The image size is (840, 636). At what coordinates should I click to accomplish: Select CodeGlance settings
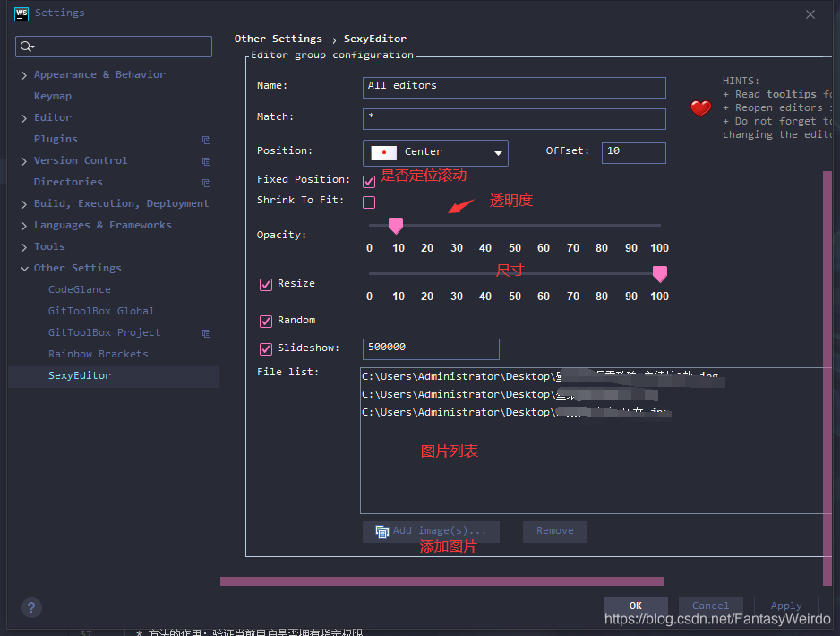tap(80, 289)
